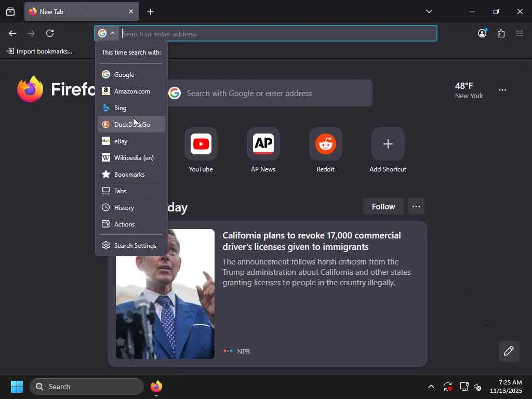Open the Firefox account icon

click(x=482, y=33)
